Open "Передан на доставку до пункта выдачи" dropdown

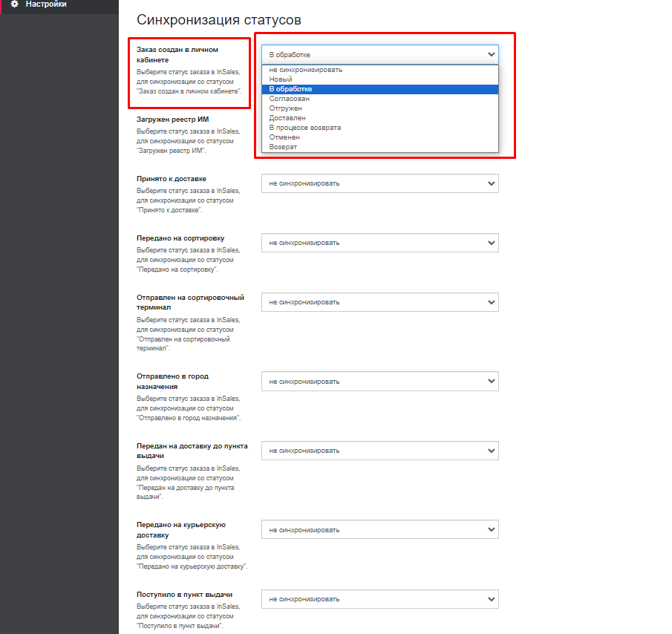(x=379, y=451)
